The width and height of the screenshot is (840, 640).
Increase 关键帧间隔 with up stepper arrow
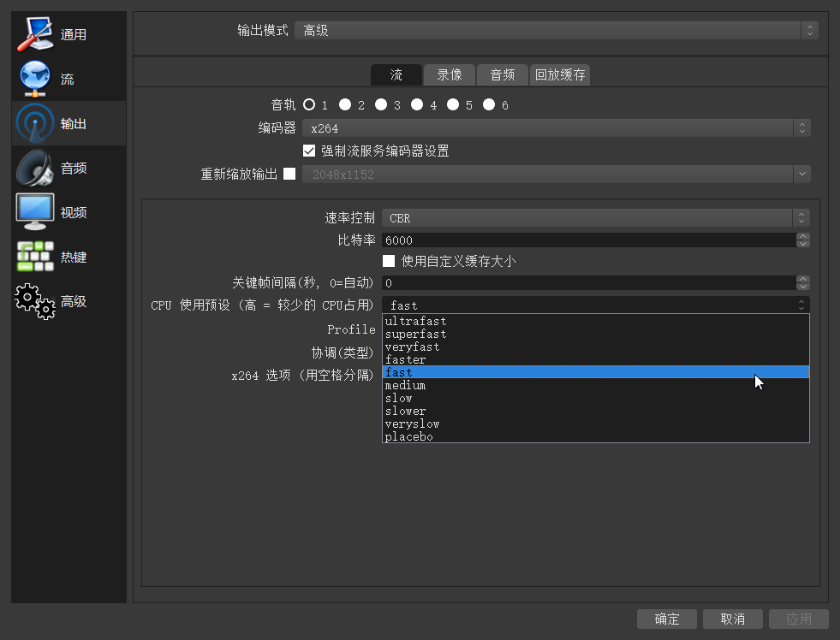803,279
